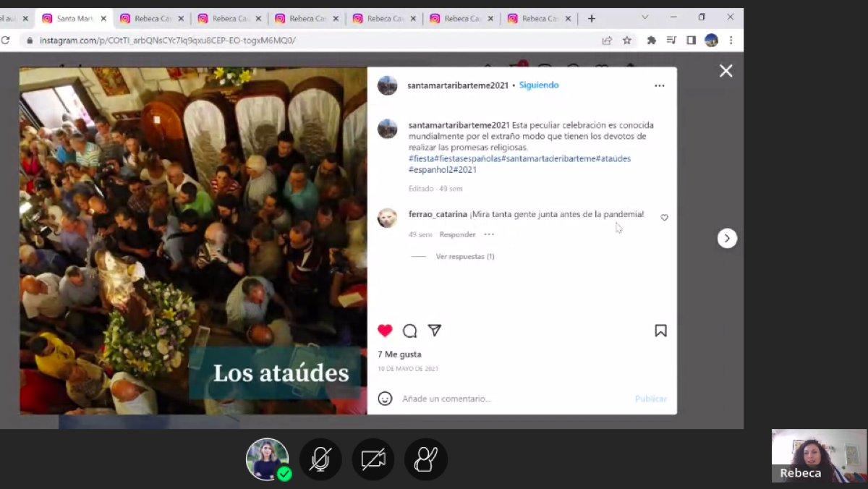
Task: Click Responder under the comment
Action: coord(457,234)
